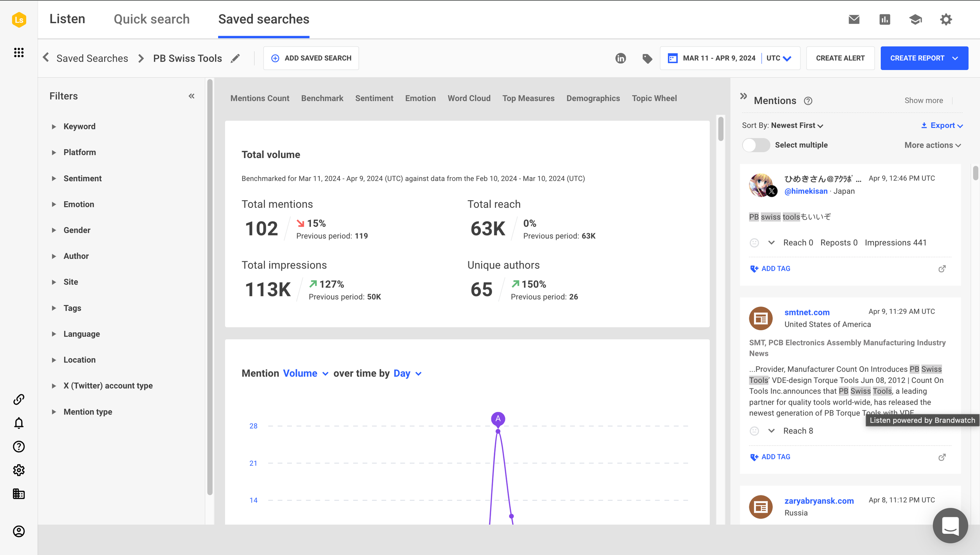Open the settings cog in left sidebar
980x555 pixels.
19,470
